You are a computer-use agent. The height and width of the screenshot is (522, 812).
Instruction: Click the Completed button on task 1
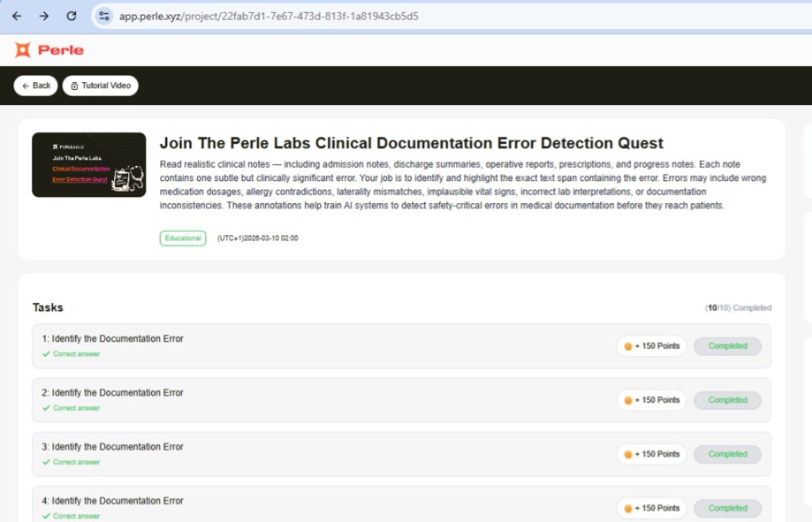[x=728, y=346]
